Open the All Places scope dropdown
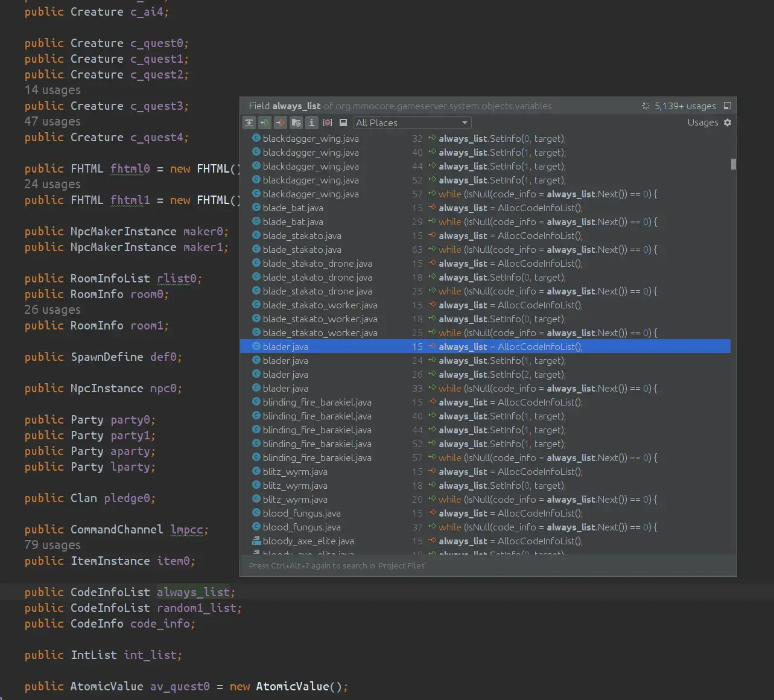 412,122
